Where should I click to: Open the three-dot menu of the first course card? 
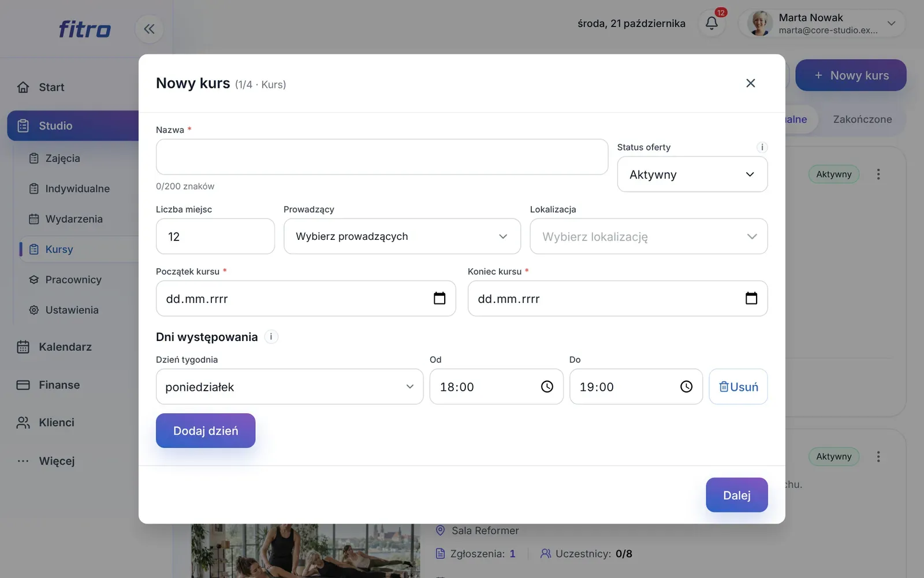878,174
